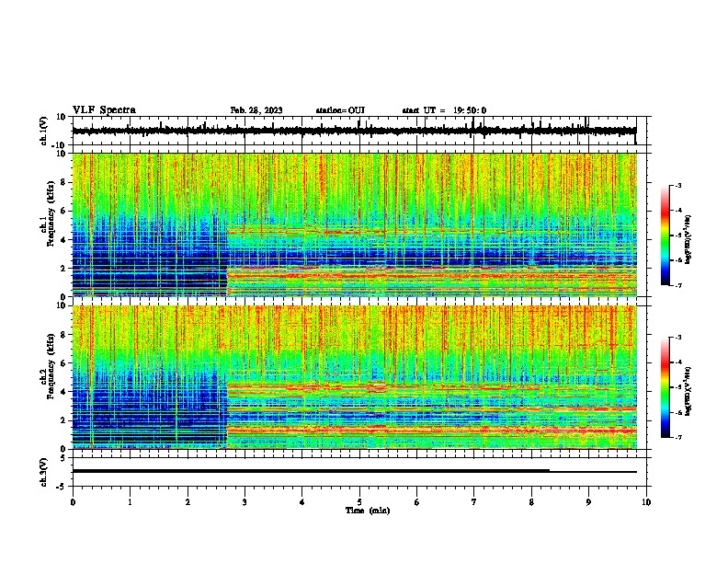
Task: Click the "-4" label on ch.1 colorbar
Action: pyautogui.click(x=678, y=211)
